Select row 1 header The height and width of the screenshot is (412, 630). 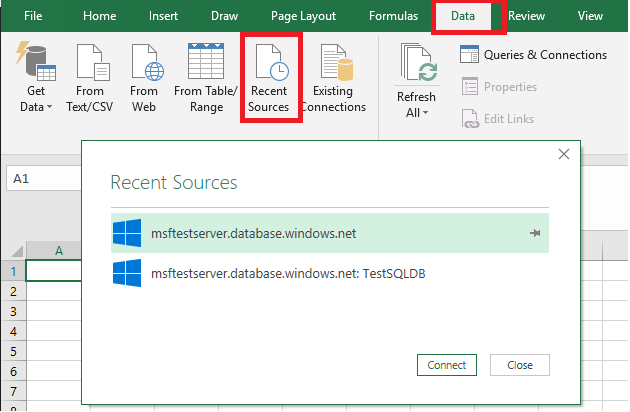click(x=14, y=271)
